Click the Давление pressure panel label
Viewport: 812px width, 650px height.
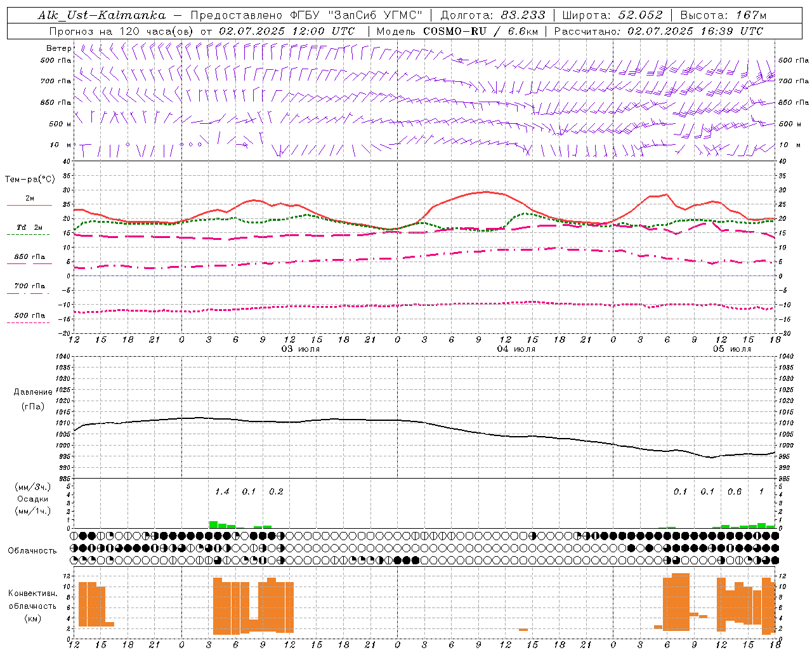tap(33, 392)
